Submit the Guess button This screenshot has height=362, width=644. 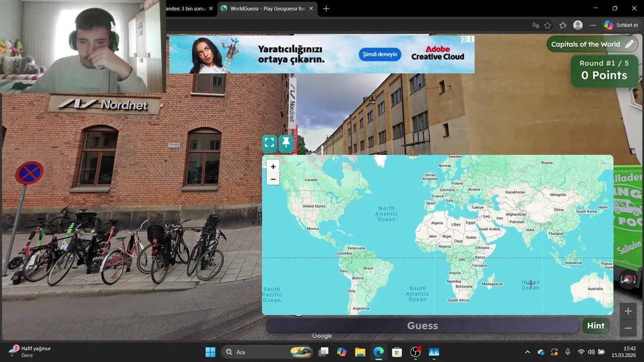[x=422, y=326]
